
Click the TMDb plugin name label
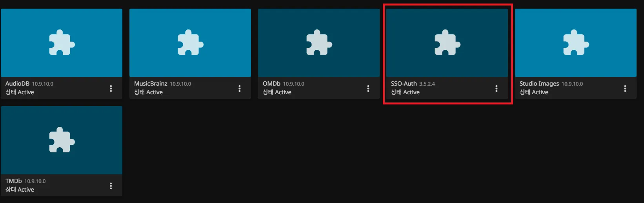pyautogui.click(x=13, y=181)
